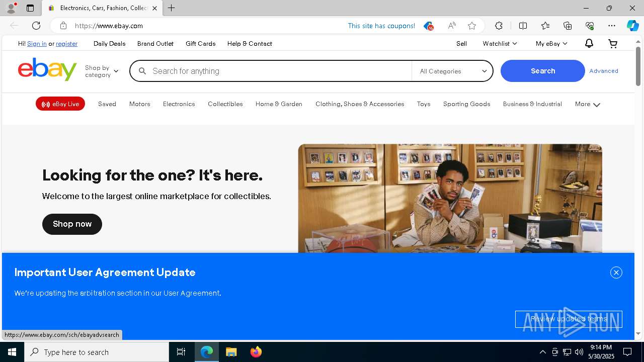Open Advanced search

(604, 71)
